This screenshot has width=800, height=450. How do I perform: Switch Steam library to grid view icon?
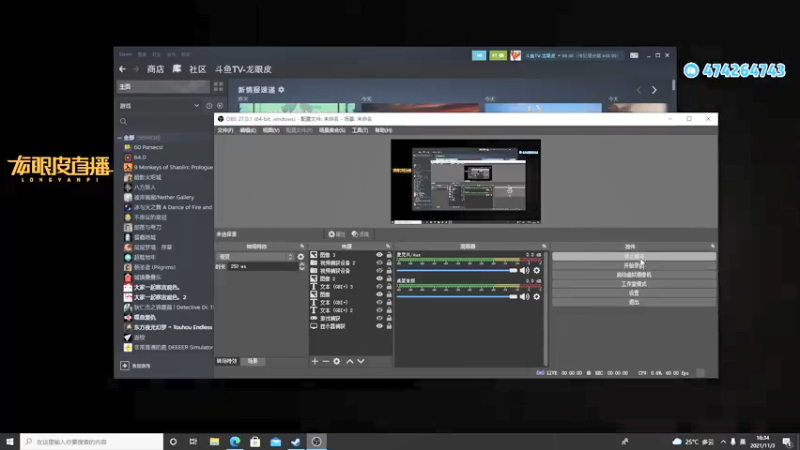(218, 87)
